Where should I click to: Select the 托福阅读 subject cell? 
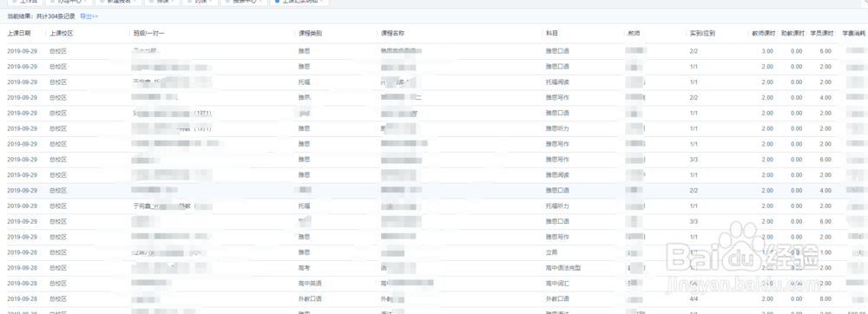(557, 82)
